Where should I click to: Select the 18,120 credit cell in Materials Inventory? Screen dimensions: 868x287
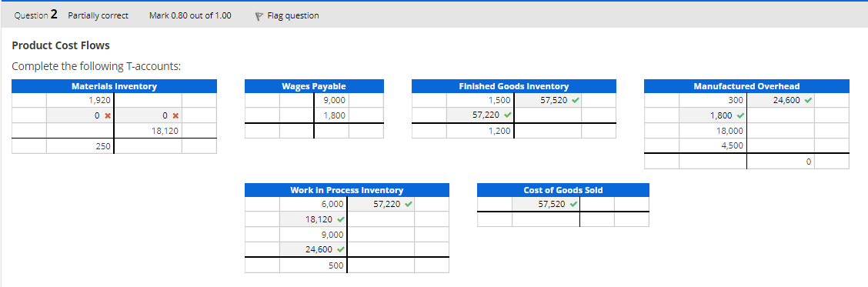pos(149,131)
